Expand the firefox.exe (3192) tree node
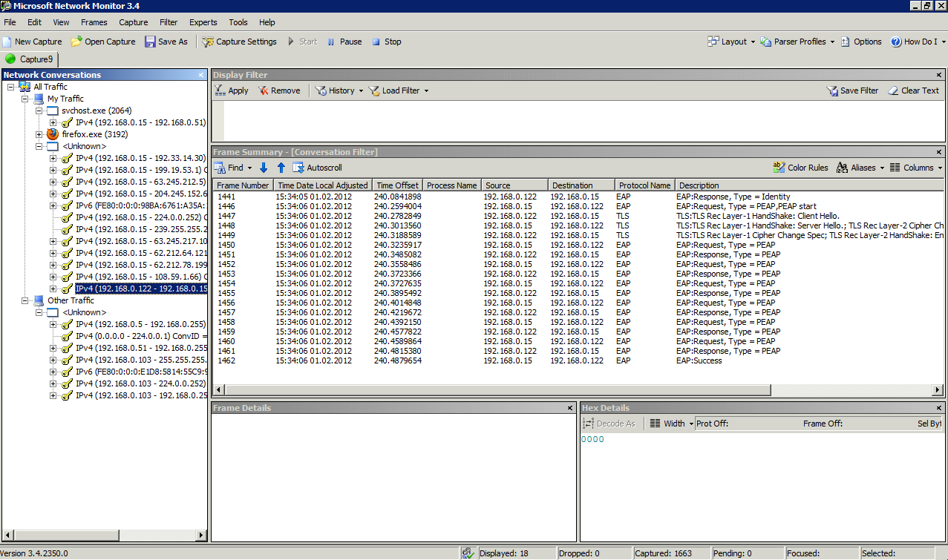Image resolution: width=948 pixels, height=560 pixels. [39, 134]
